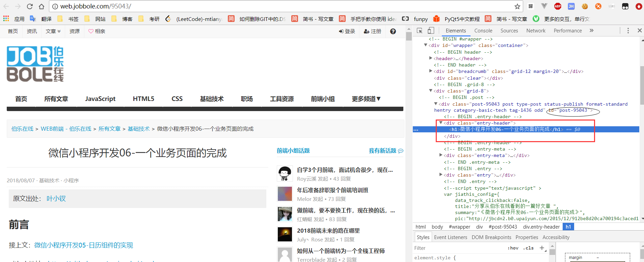Click the JobBole site logo
The image size is (644, 262).
[x=35, y=64]
